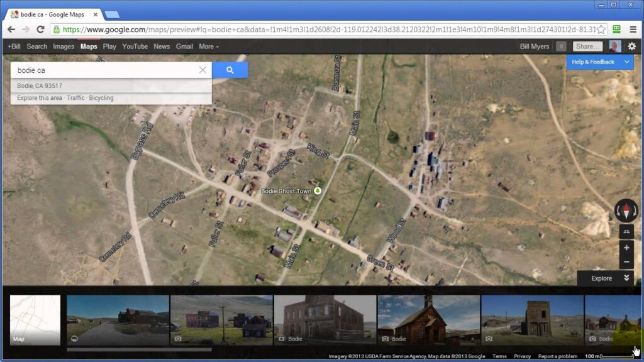The width and height of the screenshot is (644, 362).
Task: Open the Street View road thumbnail
Action: tap(118, 320)
